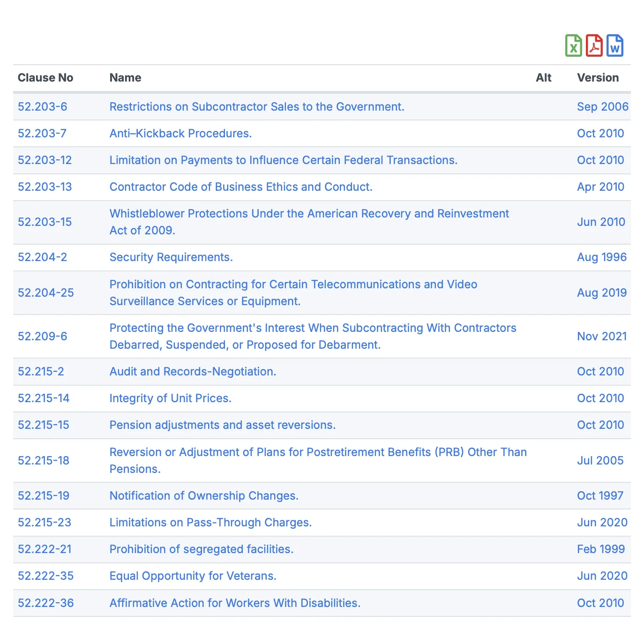Click Aug 2019 version link
Screen dimensions: 644x644
602,293
